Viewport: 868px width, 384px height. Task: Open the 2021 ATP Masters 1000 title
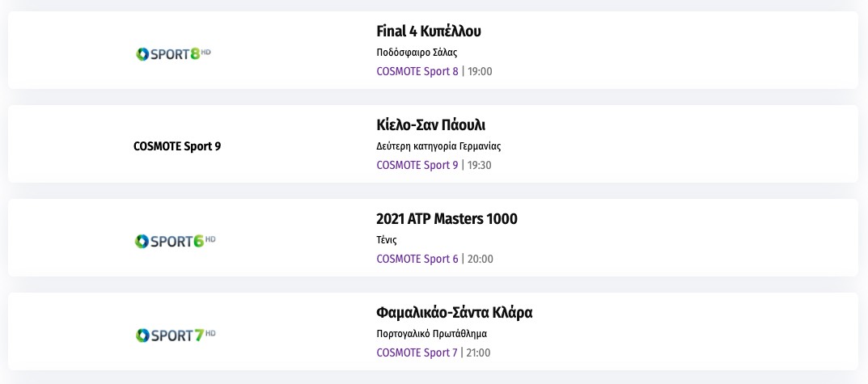coord(447,219)
